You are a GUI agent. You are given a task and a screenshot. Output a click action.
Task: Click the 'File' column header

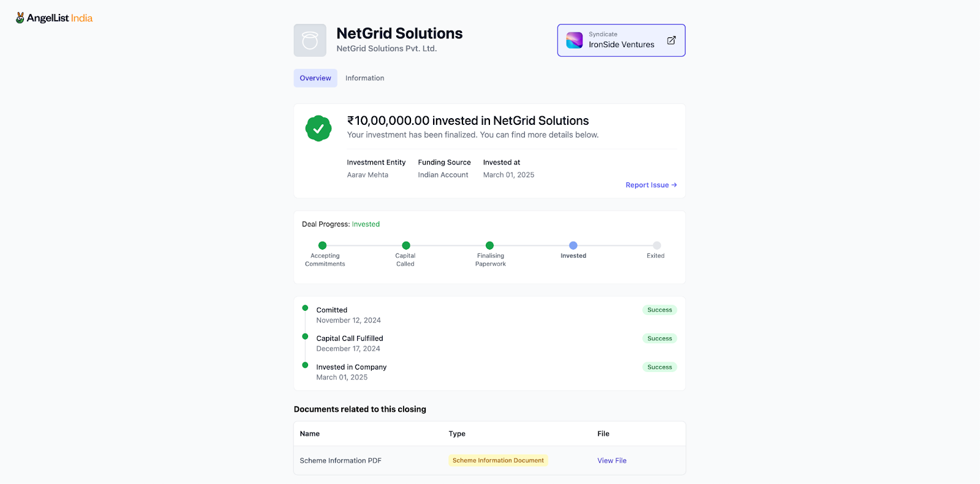[x=603, y=434]
